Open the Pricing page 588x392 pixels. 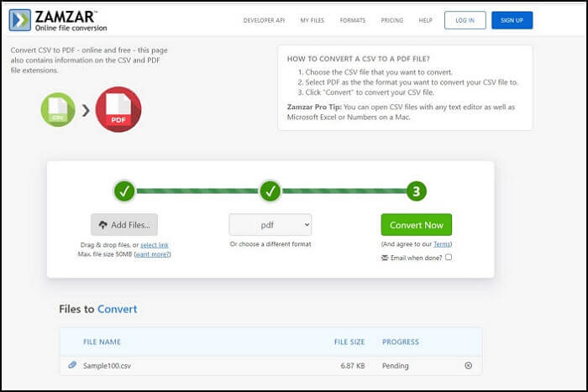click(x=391, y=20)
